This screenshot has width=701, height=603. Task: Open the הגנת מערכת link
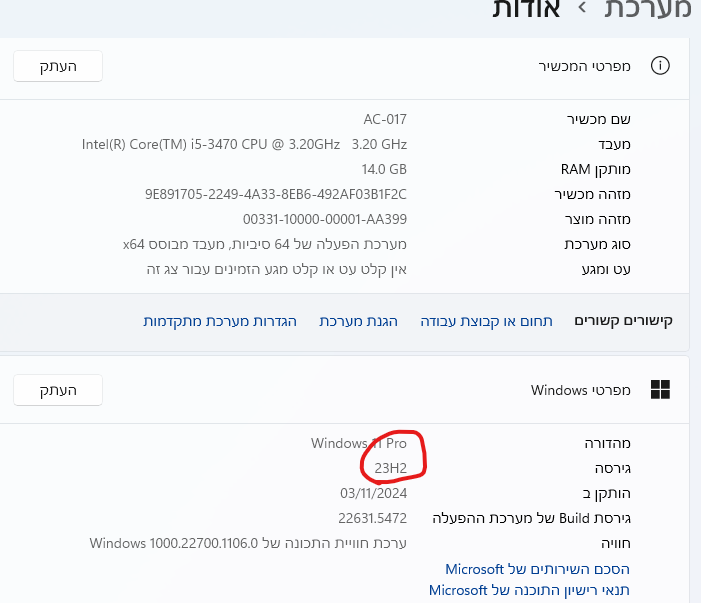[359, 321]
